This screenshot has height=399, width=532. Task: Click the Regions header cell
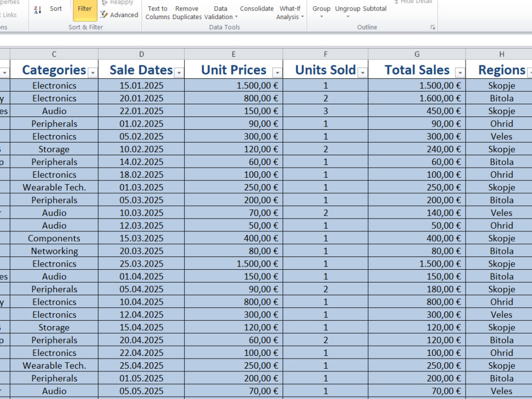(499, 70)
